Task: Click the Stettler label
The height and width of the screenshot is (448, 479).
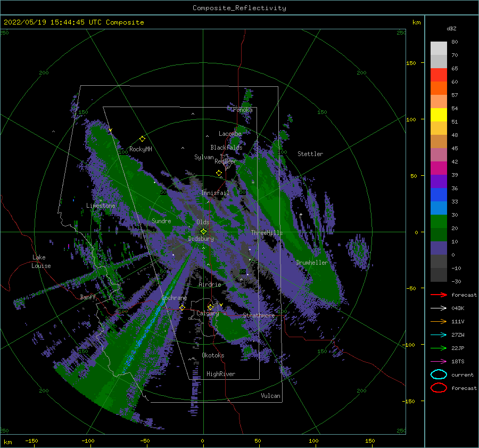Action: pyautogui.click(x=310, y=154)
